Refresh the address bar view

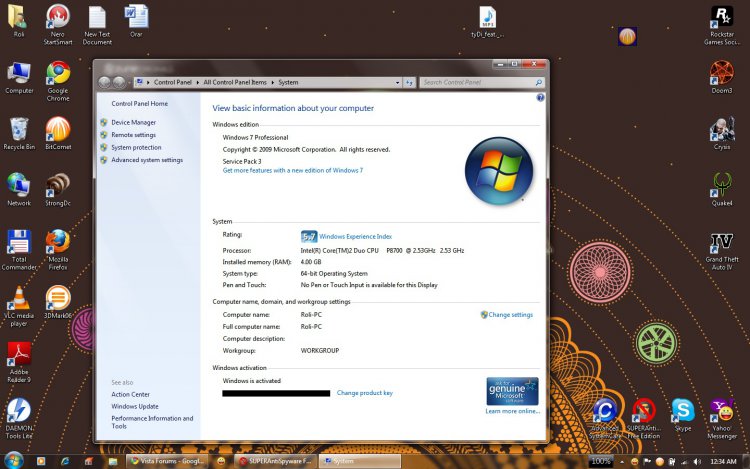click(409, 82)
